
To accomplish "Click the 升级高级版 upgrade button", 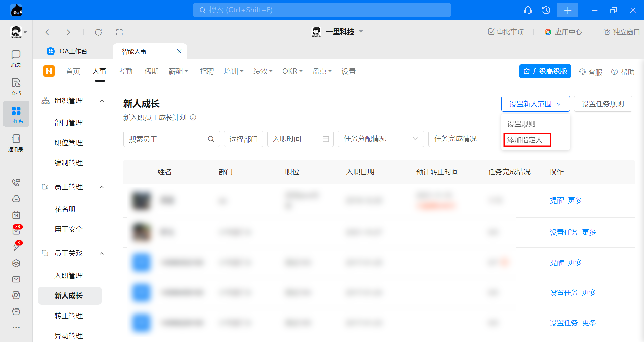I will click(x=545, y=71).
